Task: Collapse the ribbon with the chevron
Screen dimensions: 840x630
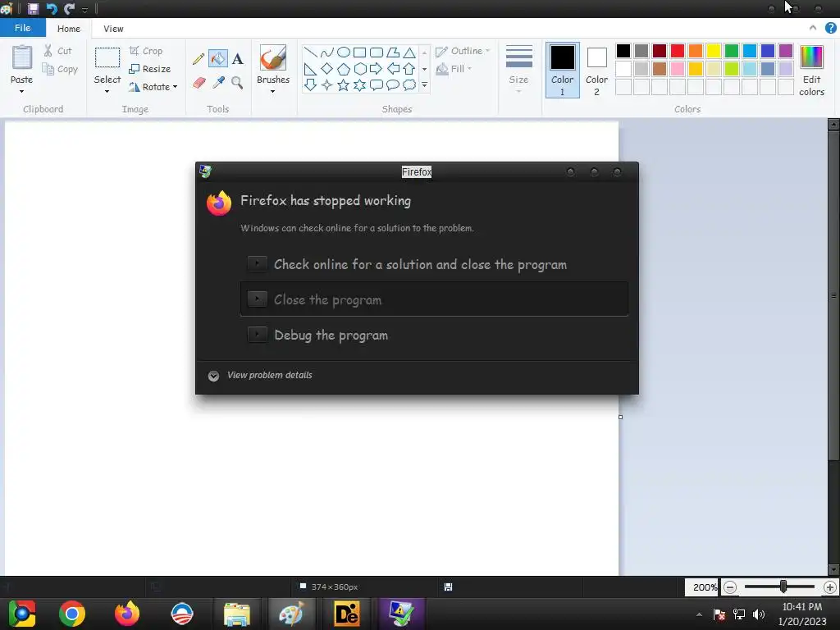Action: tap(813, 28)
